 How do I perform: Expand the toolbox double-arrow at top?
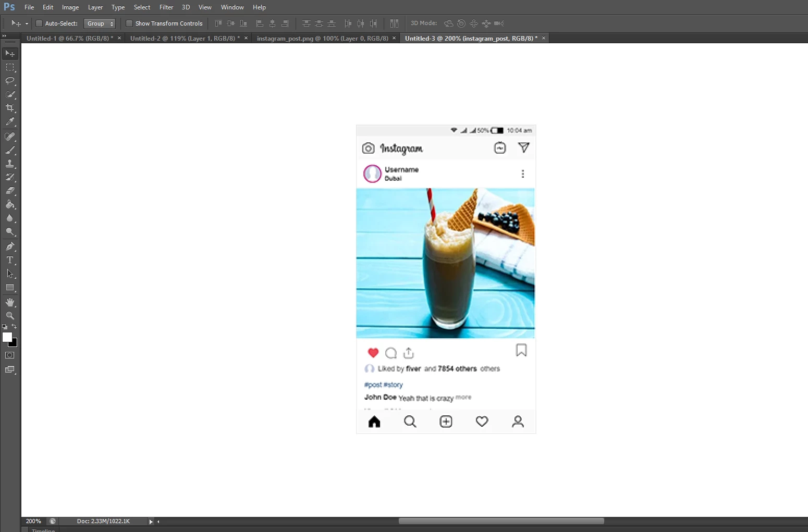(5, 35)
